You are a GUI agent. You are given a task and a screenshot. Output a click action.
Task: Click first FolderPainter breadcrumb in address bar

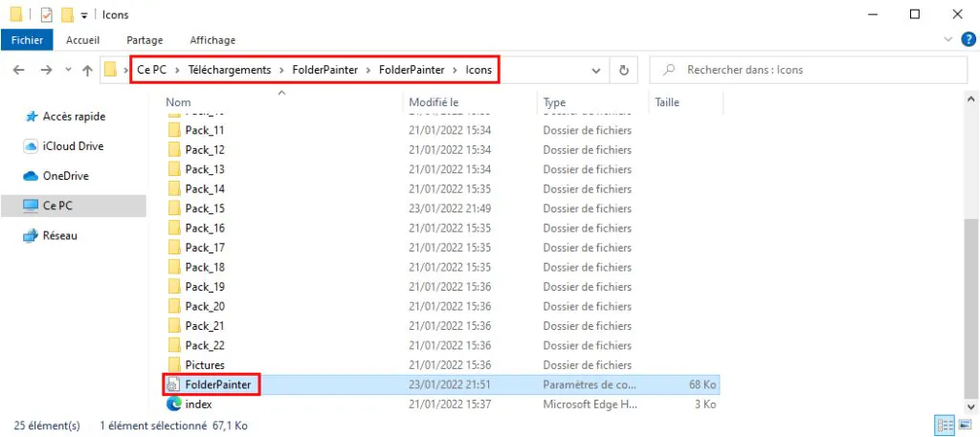point(325,70)
